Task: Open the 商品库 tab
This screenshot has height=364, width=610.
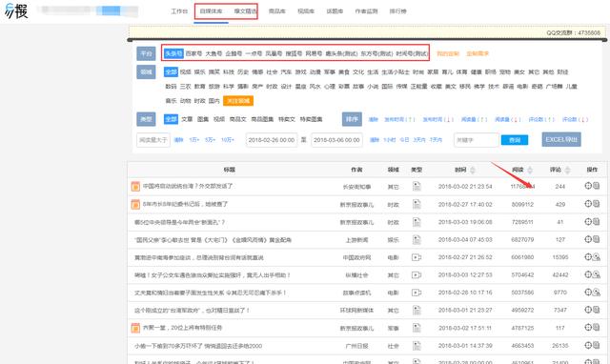Action: [277, 11]
